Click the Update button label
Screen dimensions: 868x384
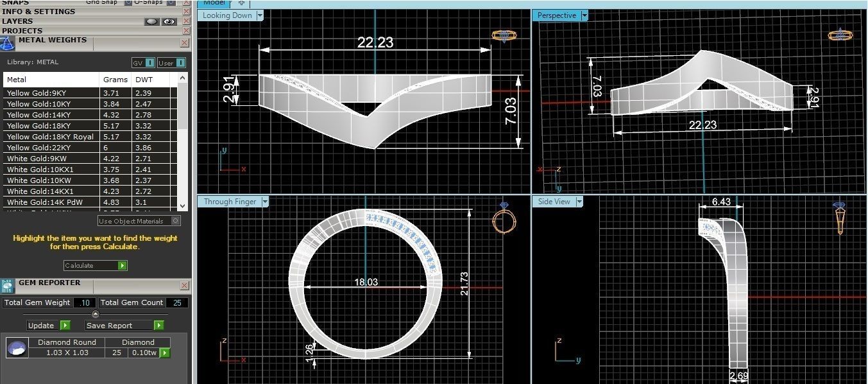41,326
